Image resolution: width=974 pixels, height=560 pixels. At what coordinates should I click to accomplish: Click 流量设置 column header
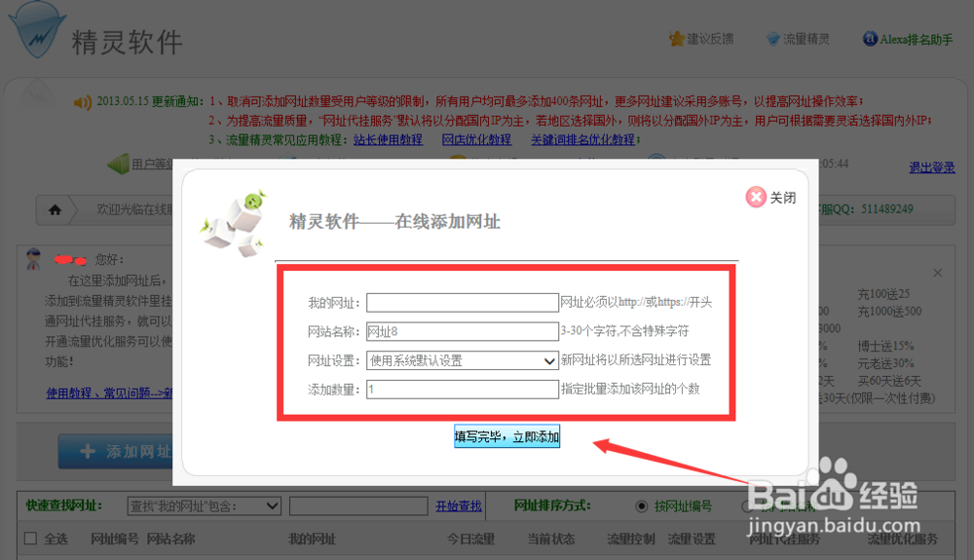[692, 539]
